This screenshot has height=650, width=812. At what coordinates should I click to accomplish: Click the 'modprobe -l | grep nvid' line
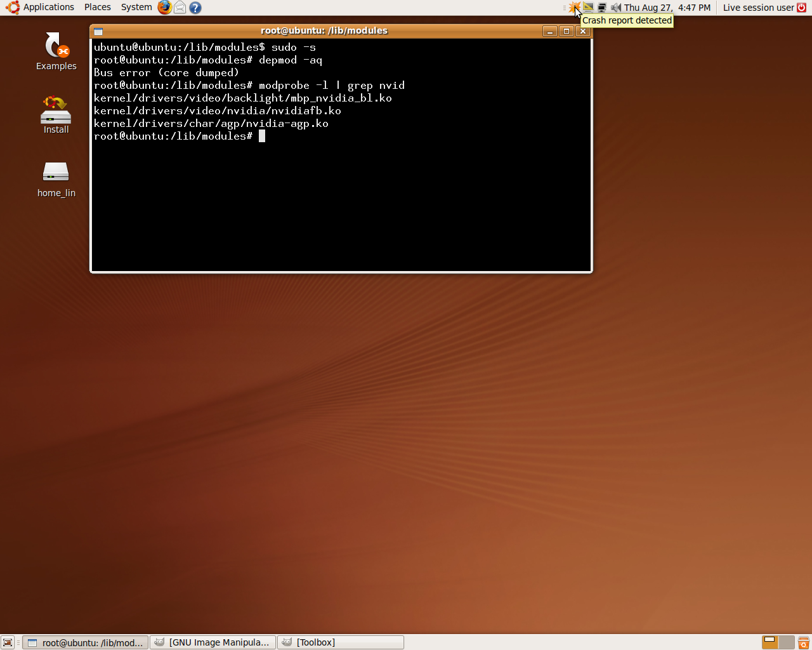click(x=249, y=85)
